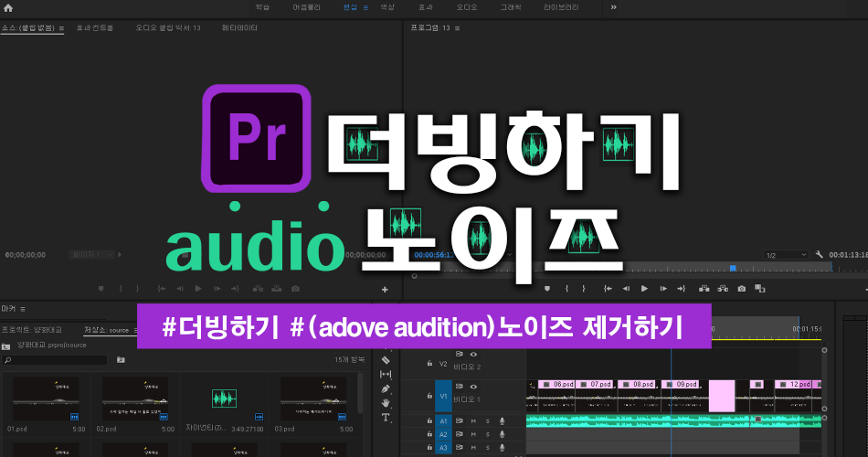Viewport: 868px width, 457px height.
Task: Toggle the lock on track V2
Action: (429, 364)
